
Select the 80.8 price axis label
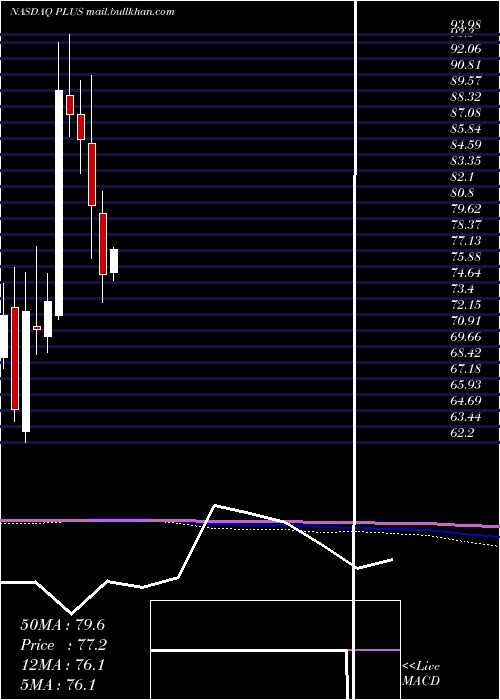(462, 193)
